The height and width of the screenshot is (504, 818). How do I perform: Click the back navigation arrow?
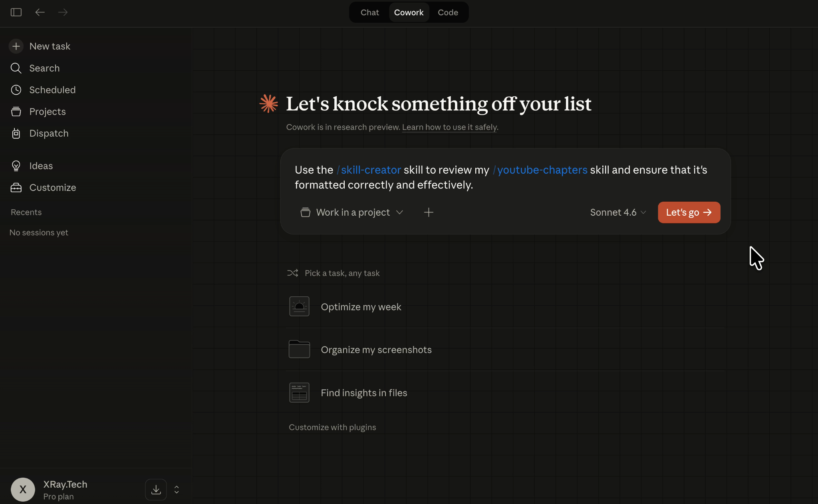[x=40, y=12]
